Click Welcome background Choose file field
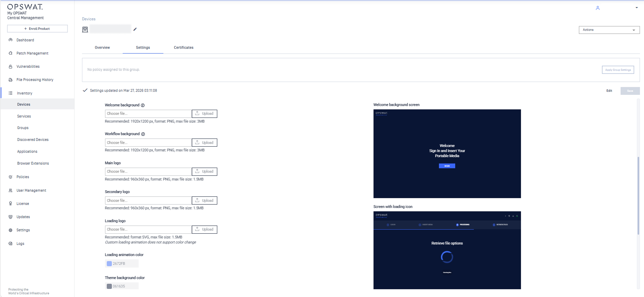The height and width of the screenshot is (297, 644). (148, 113)
